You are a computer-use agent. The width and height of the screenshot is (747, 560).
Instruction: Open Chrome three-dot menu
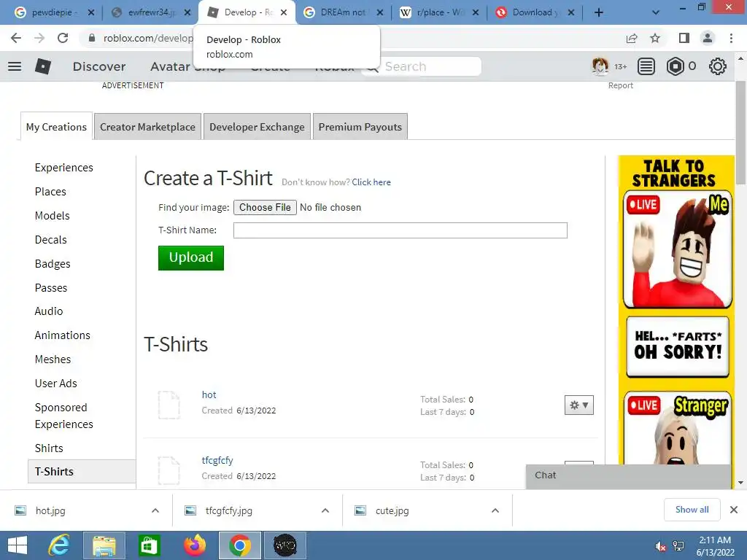pos(731,38)
